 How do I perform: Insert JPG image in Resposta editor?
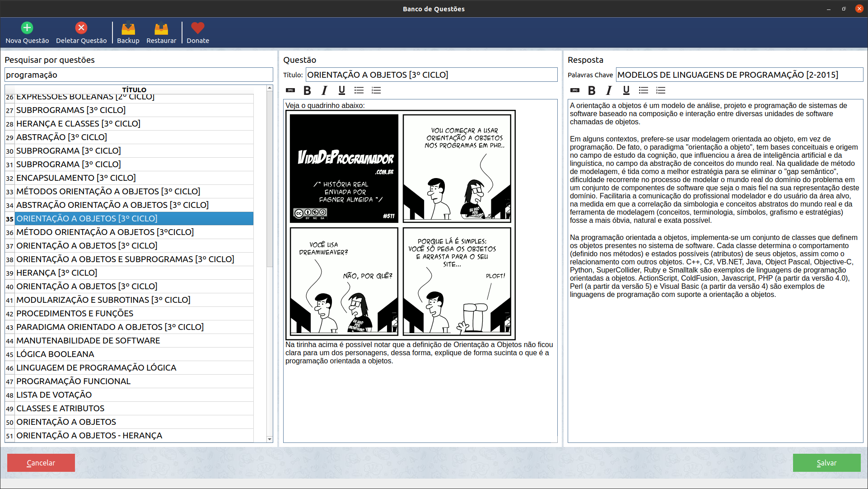[575, 90]
